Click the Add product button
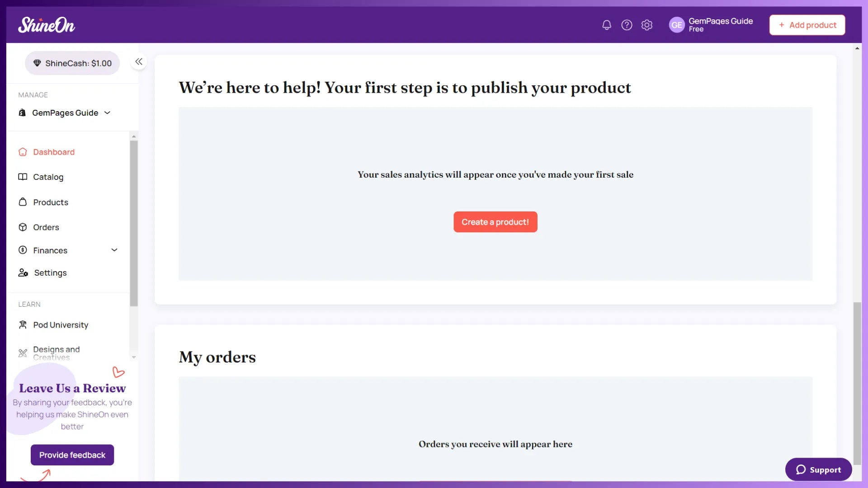 [807, 25]
